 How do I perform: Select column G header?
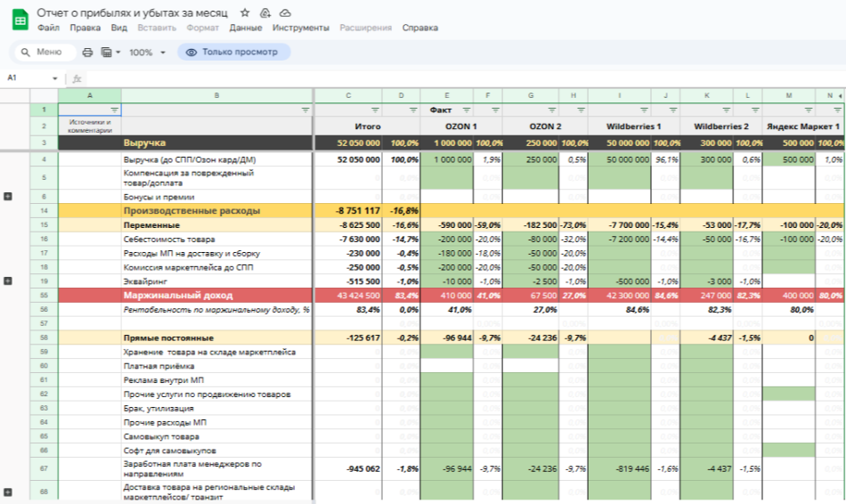click(x=531, y=95)
